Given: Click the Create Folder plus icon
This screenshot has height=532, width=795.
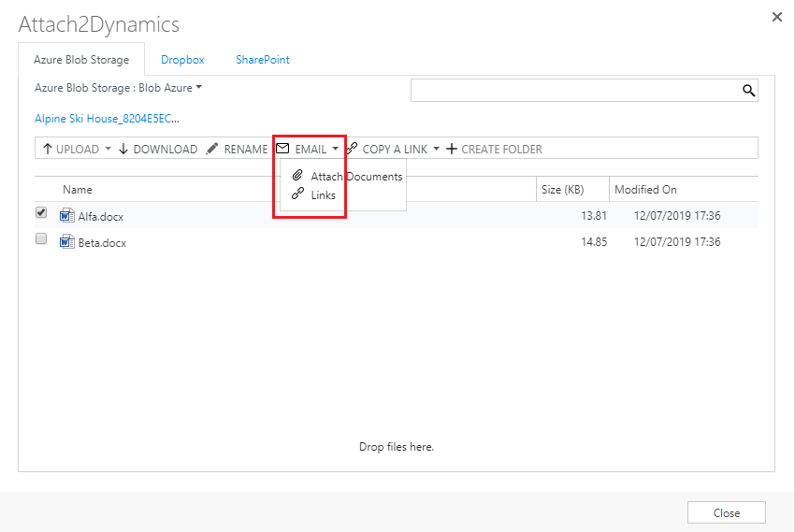Looking at the screenshot, I should click(451, 149).
